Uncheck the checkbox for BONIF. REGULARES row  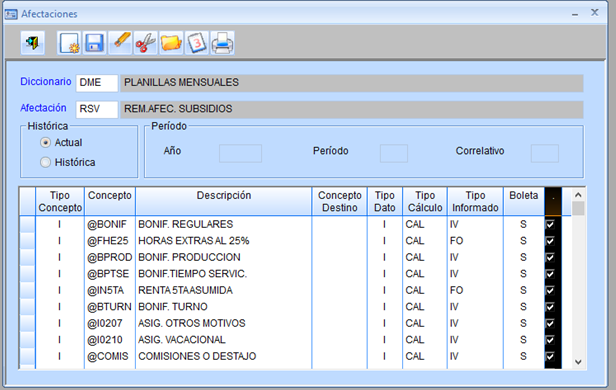(x=550, y=224)
